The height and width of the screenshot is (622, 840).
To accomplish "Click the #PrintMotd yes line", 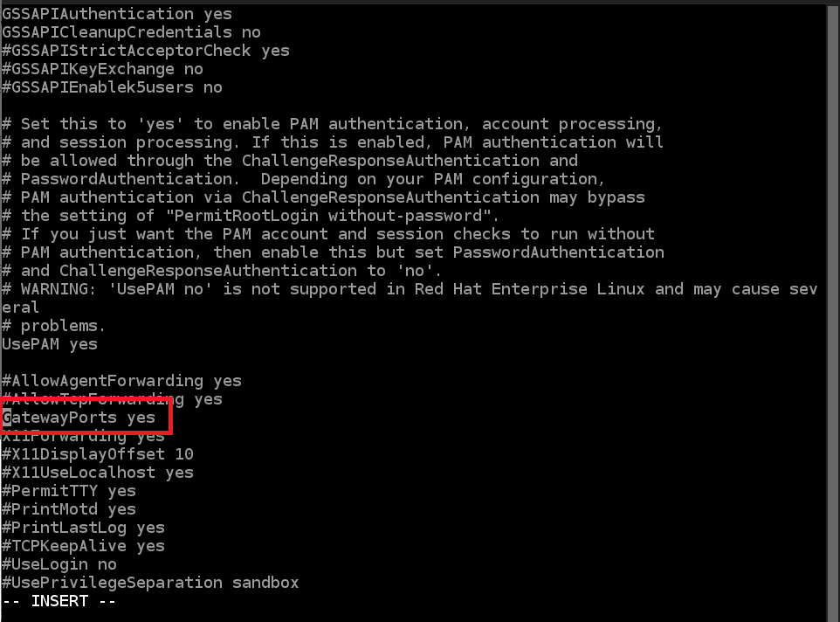I will tap(69, 509).
